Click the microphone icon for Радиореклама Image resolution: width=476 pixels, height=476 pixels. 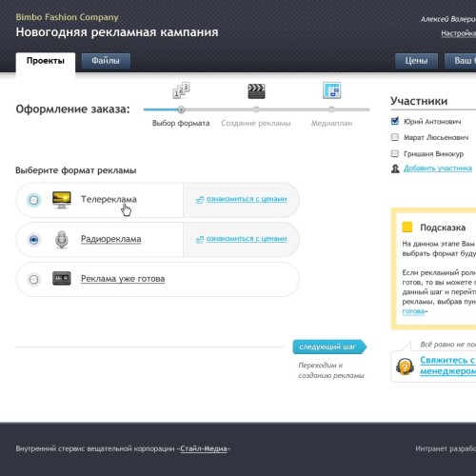tap(62, 239)
